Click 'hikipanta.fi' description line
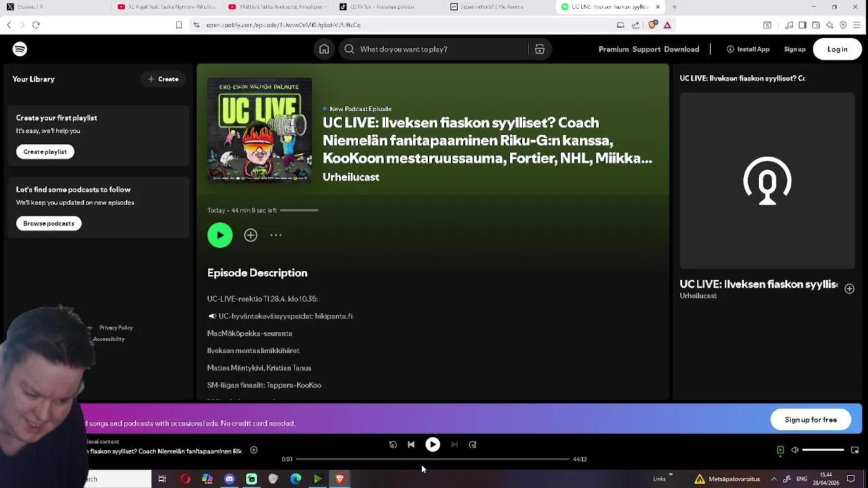 (x=280, y=317)
